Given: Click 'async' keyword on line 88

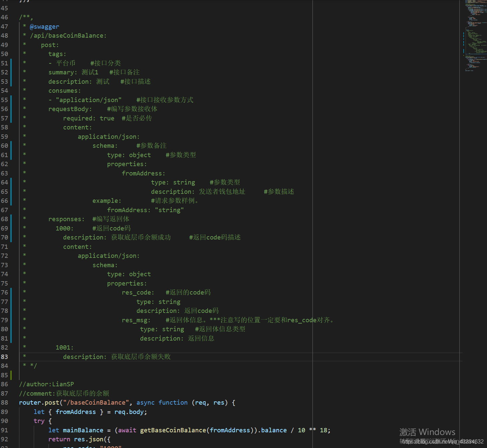Looking at the screenshot, I should 146,403.
